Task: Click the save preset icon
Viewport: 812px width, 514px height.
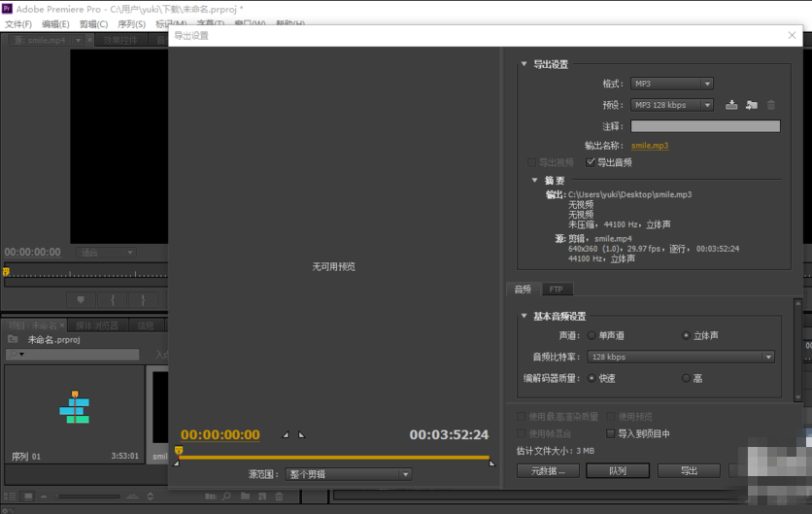Action: pyautogui.click(x=731, y=105)
